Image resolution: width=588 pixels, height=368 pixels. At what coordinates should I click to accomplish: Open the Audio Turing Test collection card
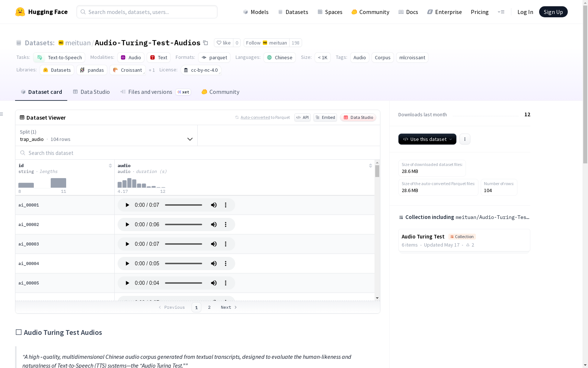click(464, 240)
